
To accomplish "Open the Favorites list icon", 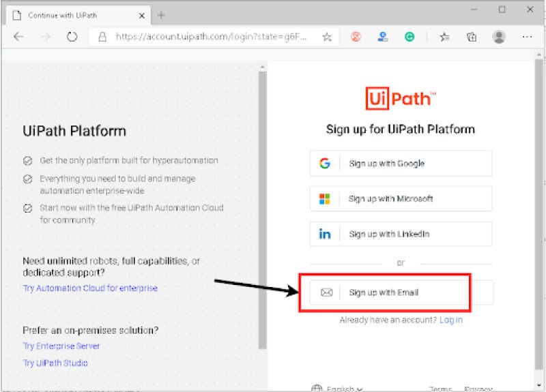I will pyautogui.click(x=444, y=37).
